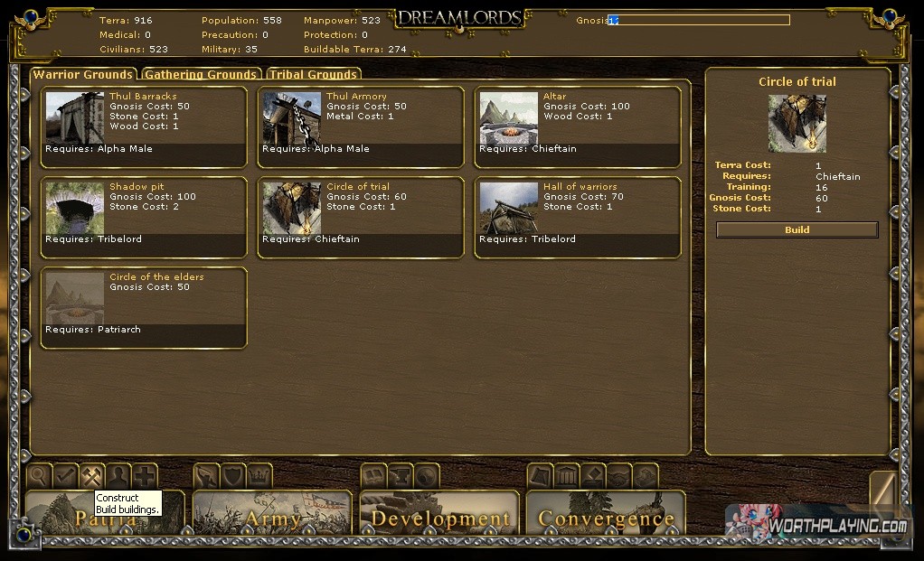Switch to the Gathering Grounds tab

click(201, 75)
